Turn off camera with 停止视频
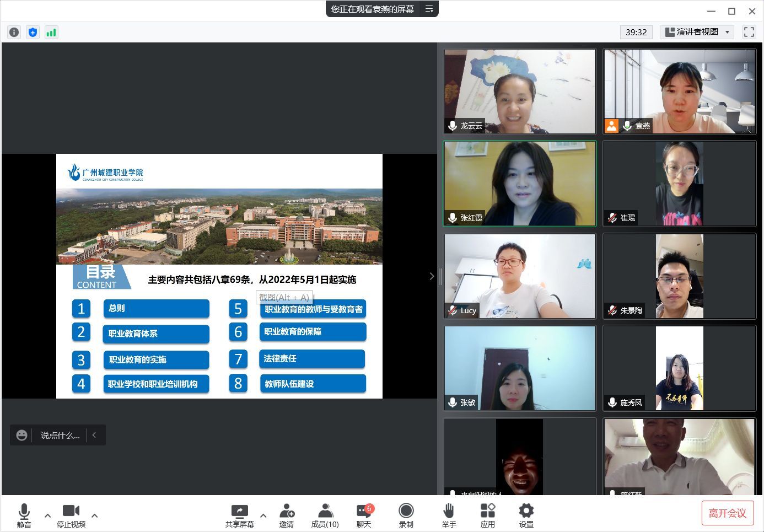The image size is (764, 532). pyautogui.click(x=71, y=515)
